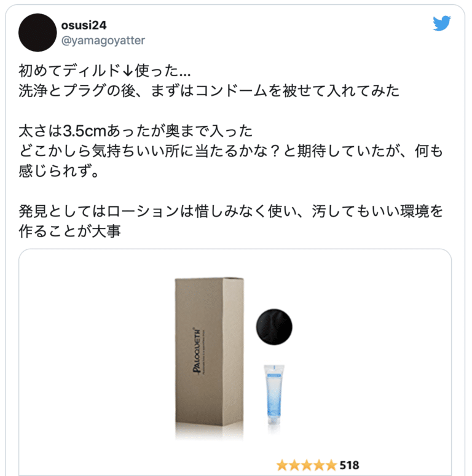Open the osusi24 profile avatar

37,33
